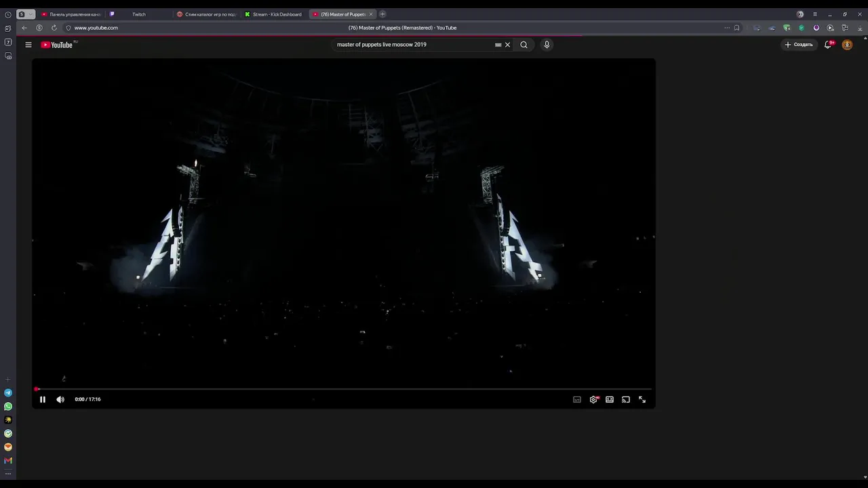Switch to the Twitch tab

click(138, 14)
